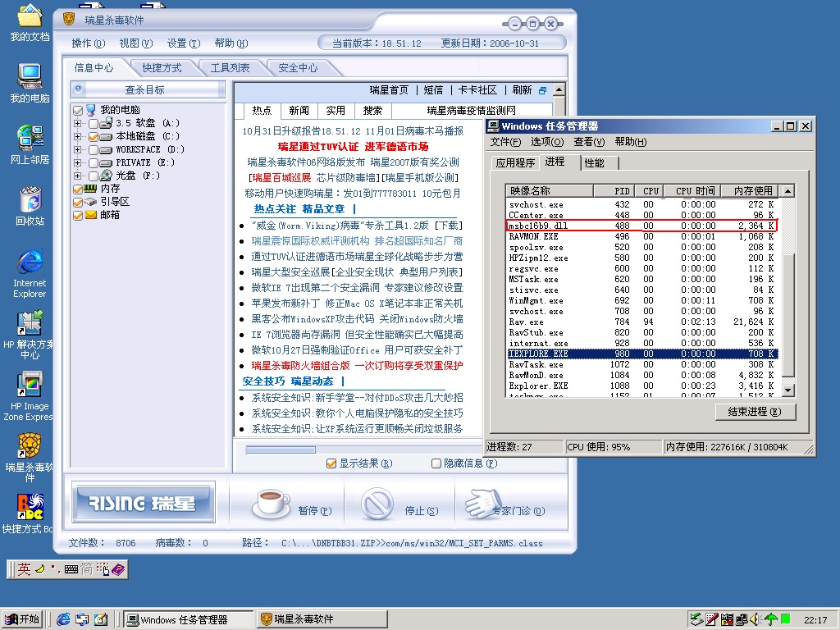Click the Rising lion icon in title bar
Image resolution: width=840 pixels, height=630 pixels.
(69, 20)
